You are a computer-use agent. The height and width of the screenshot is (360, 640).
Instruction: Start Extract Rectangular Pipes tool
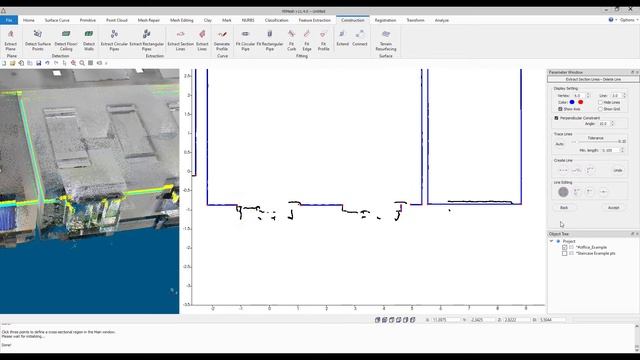pyautogui.click(x=147, y=40)
